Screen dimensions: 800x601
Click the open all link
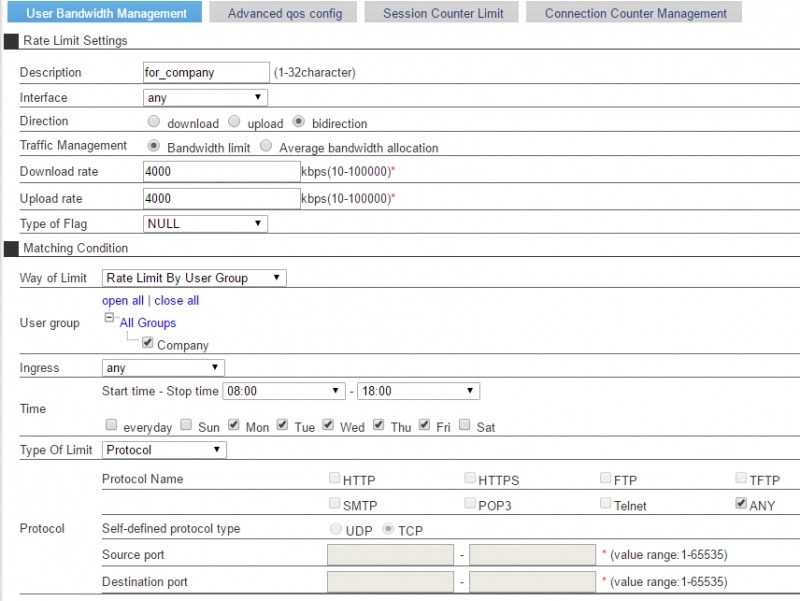coord(123,300)
